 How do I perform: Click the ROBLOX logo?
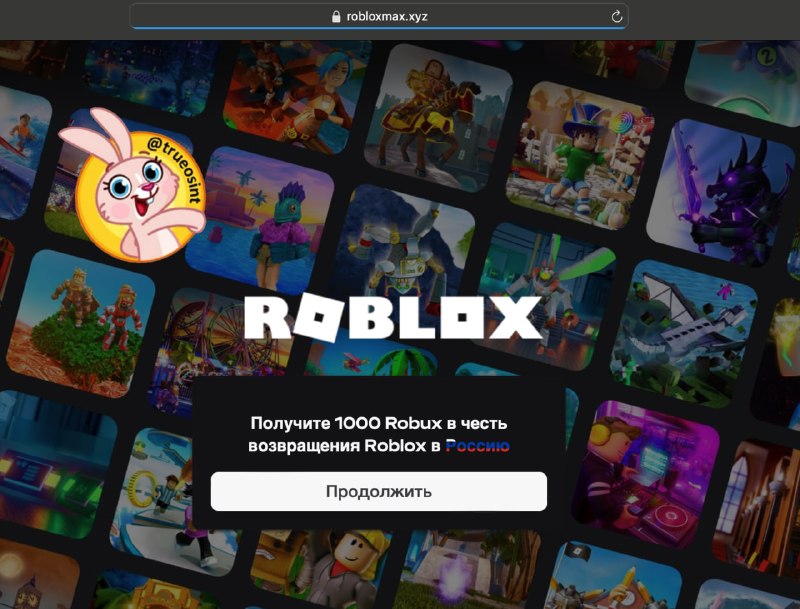(392, 317)
